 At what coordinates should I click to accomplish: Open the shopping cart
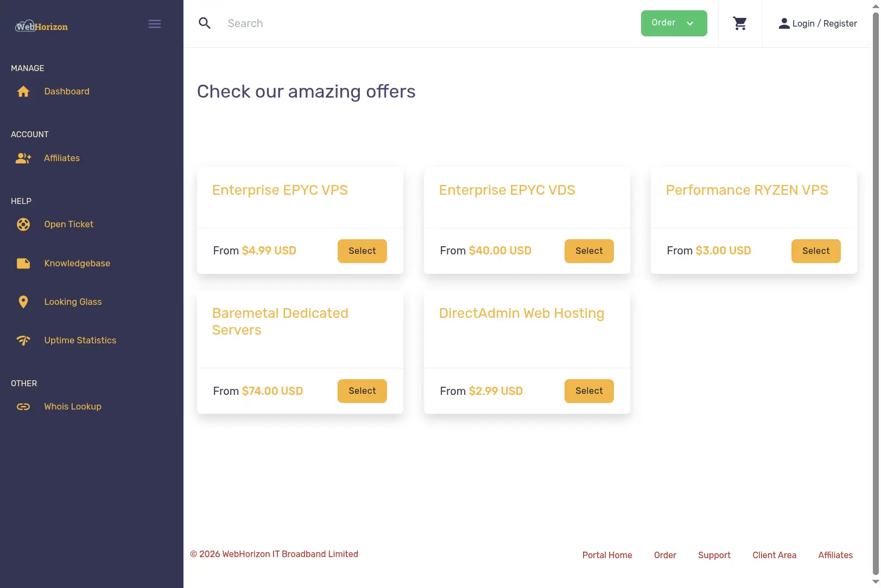(740, 23)
